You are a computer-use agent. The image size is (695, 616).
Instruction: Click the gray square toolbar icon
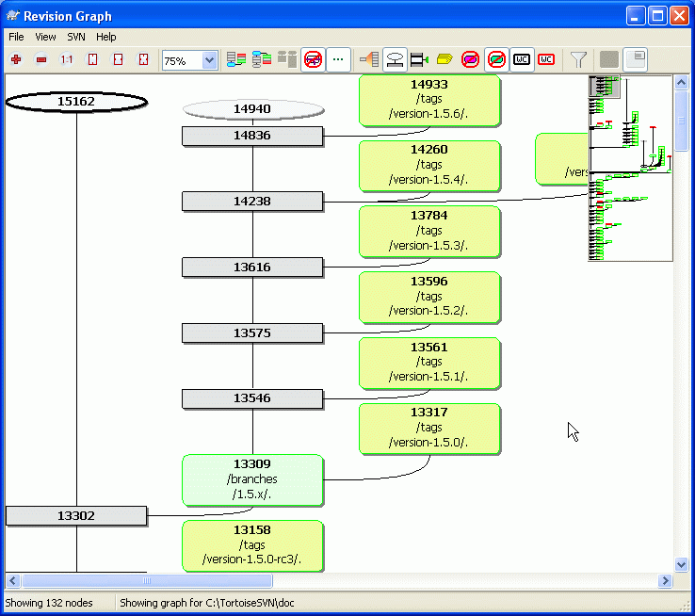click(608, 59)
